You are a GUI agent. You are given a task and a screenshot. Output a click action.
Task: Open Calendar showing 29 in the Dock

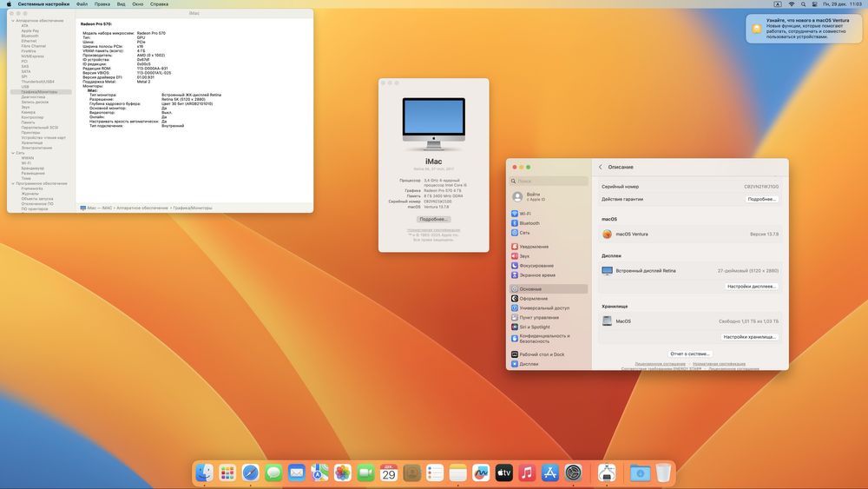point(389,473)
